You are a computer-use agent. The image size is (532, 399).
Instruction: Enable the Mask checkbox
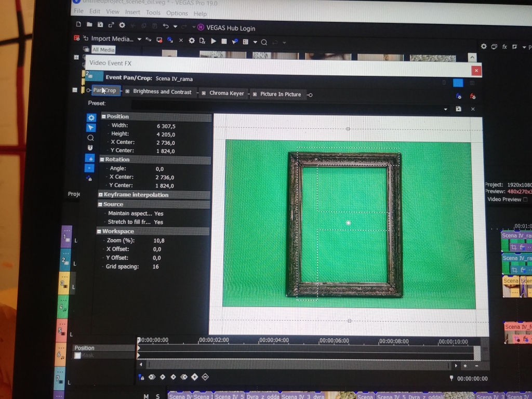pyautogui.click(x=78, y=356)
